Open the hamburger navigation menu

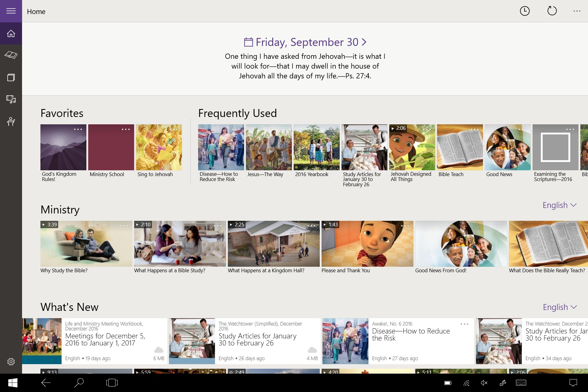pyautogui.click(x=11, y=11)
